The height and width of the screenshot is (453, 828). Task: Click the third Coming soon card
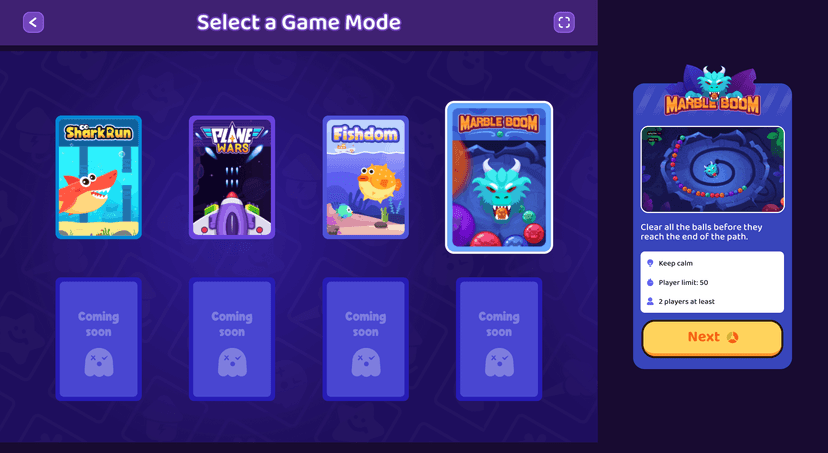click(366, 339)
